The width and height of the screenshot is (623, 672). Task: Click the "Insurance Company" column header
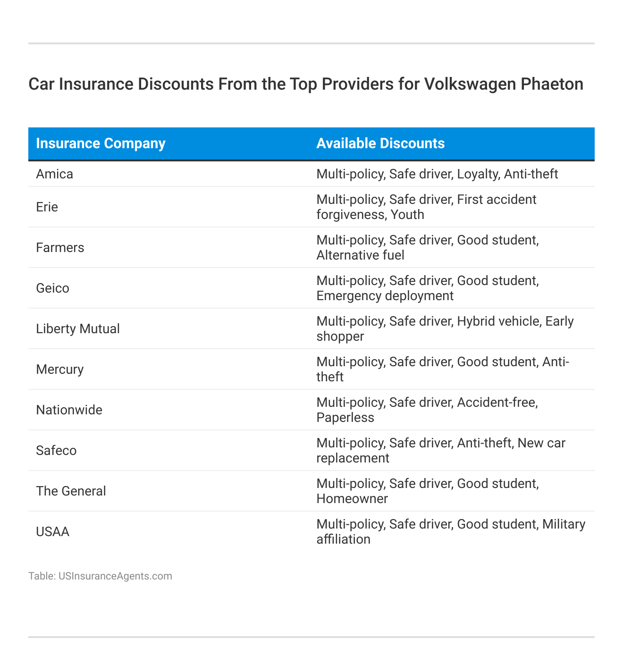click(x=101, y=143)
